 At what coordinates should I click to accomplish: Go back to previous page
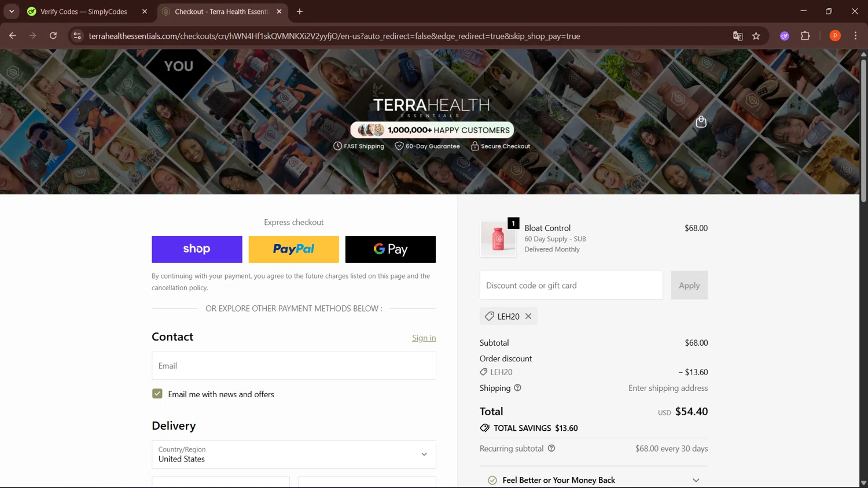coord(13,36)
